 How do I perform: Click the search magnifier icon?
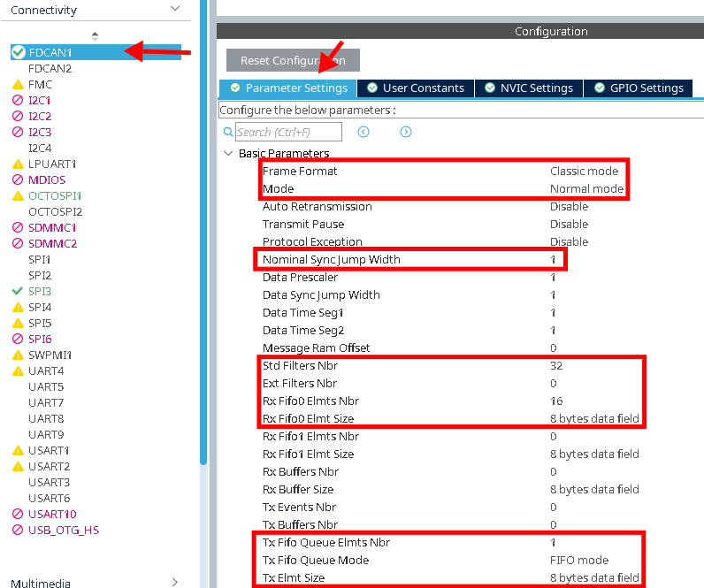(x=228, y=132)
